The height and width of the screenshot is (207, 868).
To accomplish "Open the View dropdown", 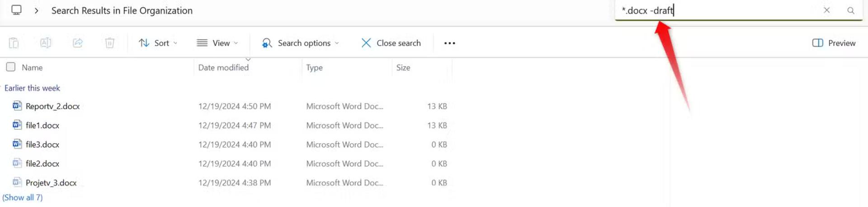I will coord(217,43).
